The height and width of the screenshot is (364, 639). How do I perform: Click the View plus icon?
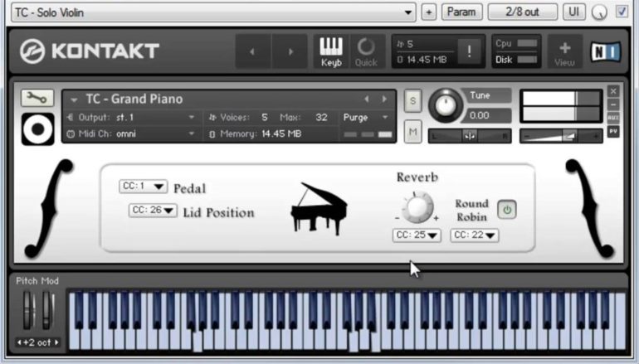(x=564, y=51)
